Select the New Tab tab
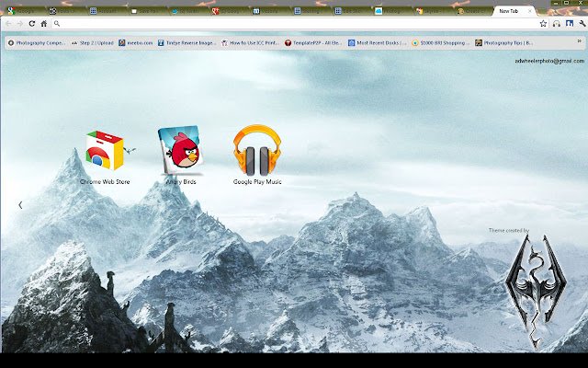Screen dimensions: 588x368 [x=514, y=11]
